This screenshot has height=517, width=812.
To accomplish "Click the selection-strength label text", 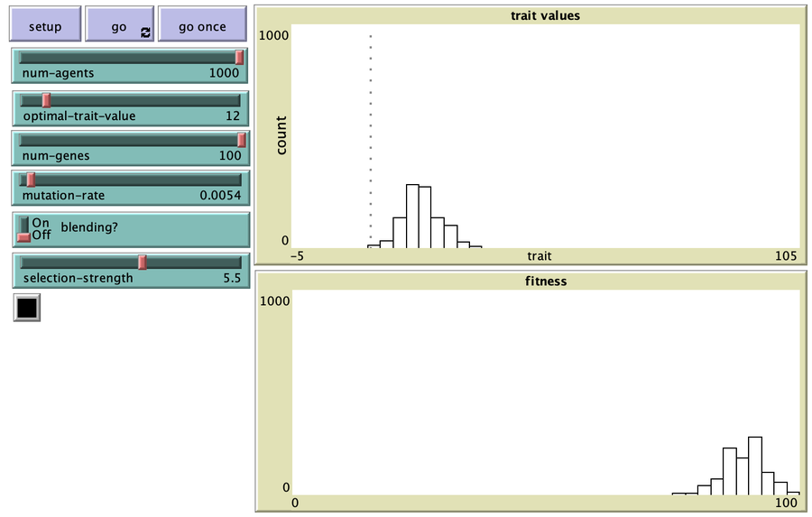I will click(78, 278).
